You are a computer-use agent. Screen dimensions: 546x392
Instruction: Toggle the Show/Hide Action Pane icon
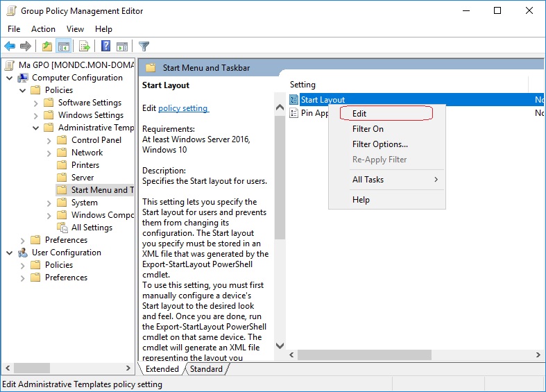(x=122, y=46)
